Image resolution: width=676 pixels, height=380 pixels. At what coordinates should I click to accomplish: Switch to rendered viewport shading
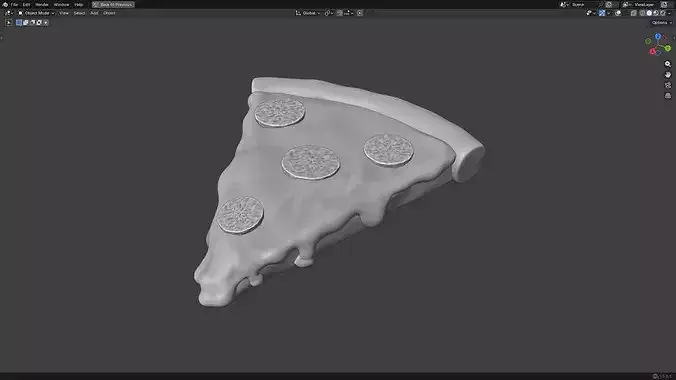(x=663, y=13)
